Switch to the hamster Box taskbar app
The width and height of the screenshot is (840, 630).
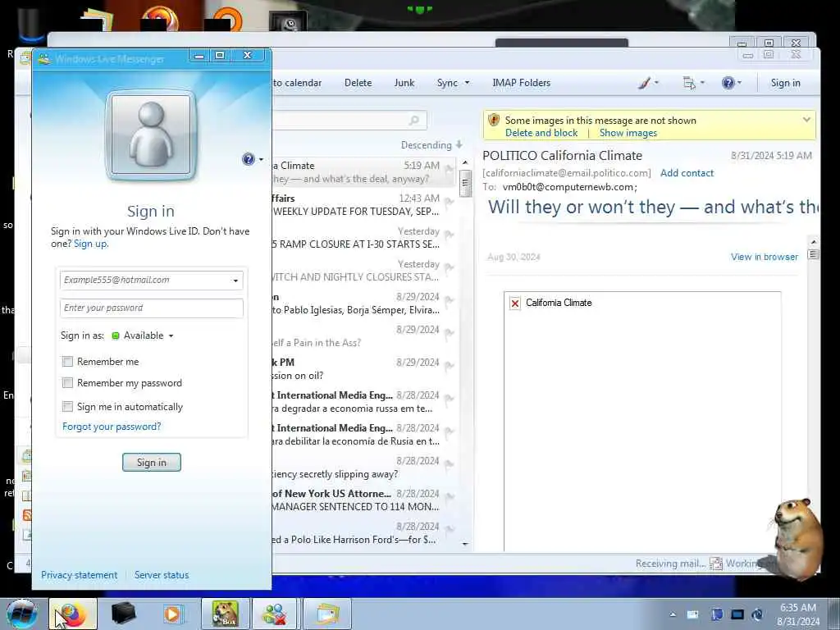click(225, 614)
